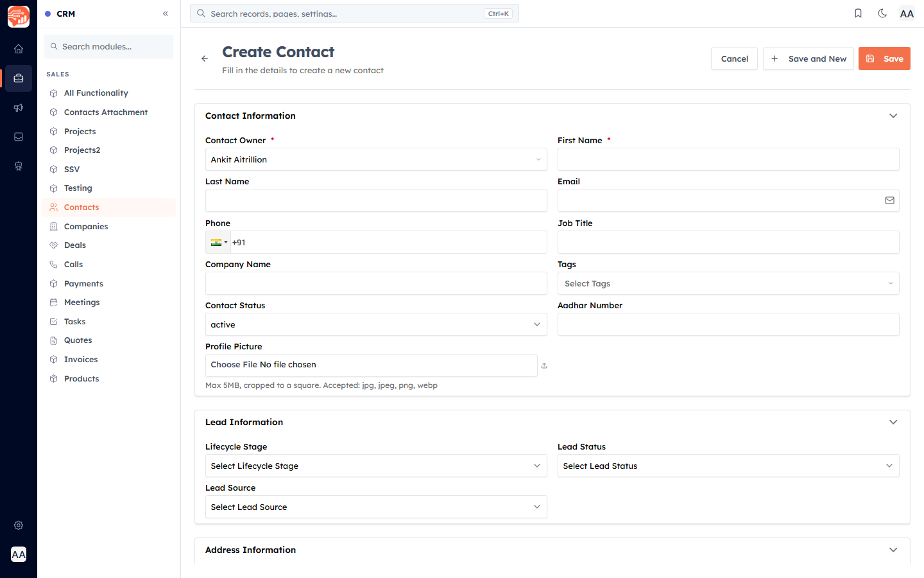The width and height of the screenshot is (924, 578).
Task: Collapse the Contact Information section
Action: pos(893,116)
